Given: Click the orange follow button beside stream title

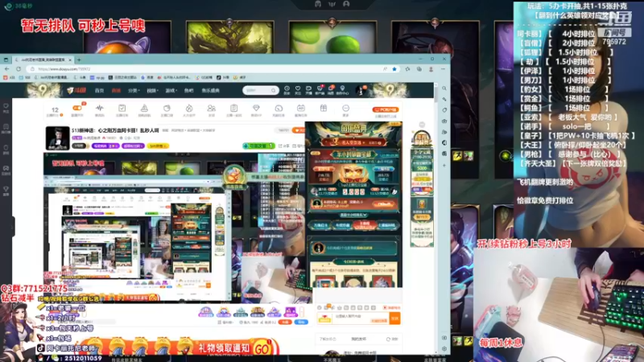Looking at the screenshot, I should tap(299, 130).
